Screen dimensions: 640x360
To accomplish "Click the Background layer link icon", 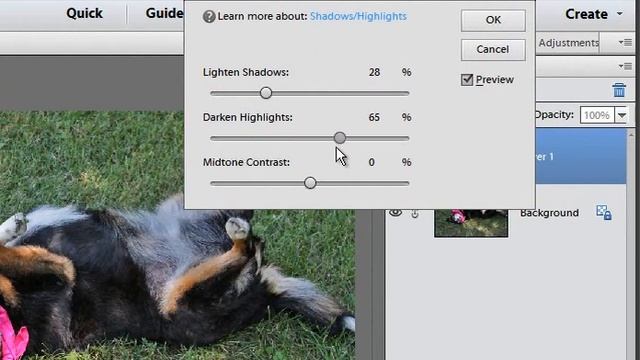I will point(415,213).
